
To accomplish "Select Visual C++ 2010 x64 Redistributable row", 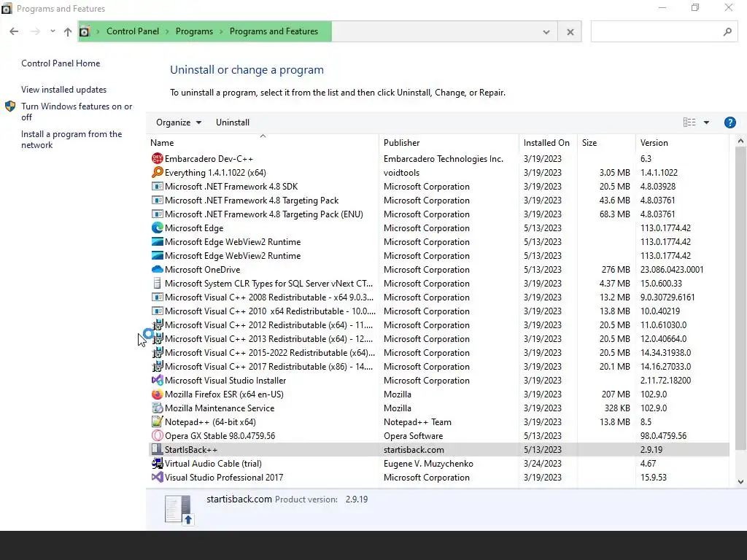I will [x=438, y=311].
